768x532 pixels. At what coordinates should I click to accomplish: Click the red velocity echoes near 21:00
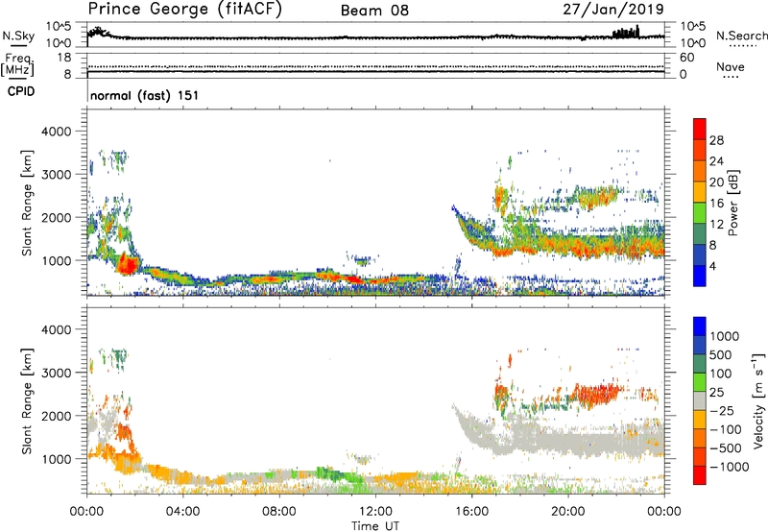(x=596, y=394)
